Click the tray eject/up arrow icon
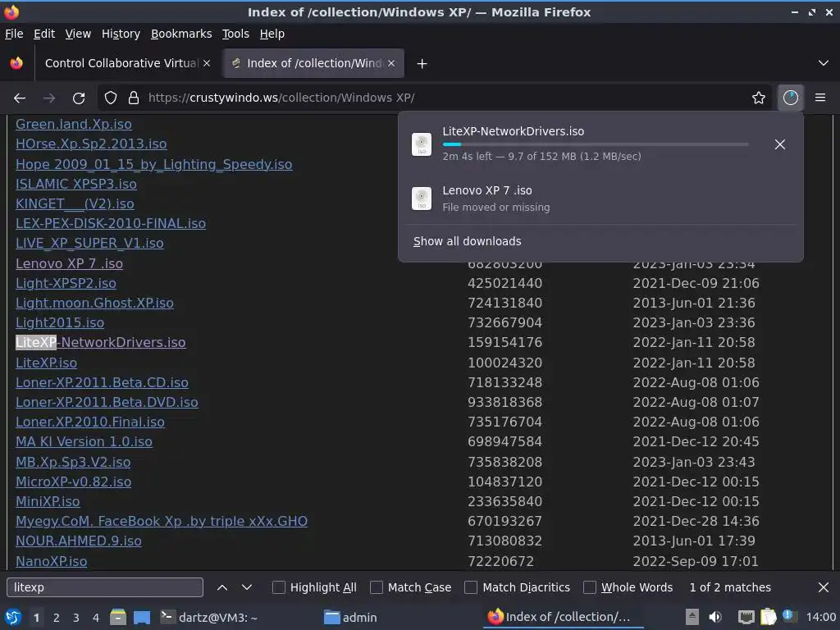This screenshot has height=630, width=840. [x=692, y=618]
